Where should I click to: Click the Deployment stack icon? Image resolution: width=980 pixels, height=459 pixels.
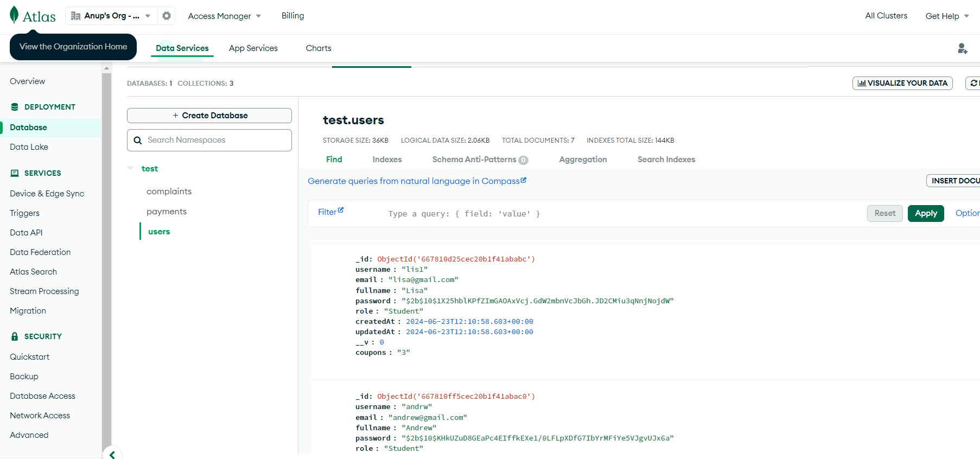[15, 107]
